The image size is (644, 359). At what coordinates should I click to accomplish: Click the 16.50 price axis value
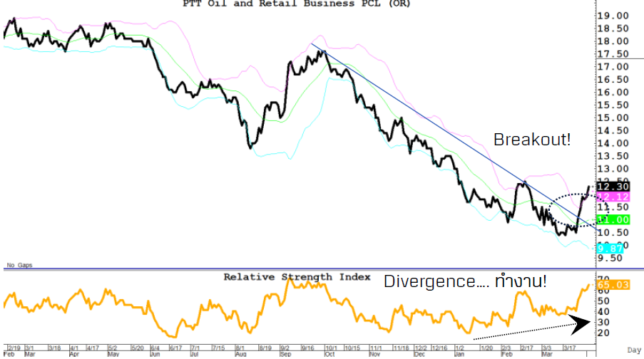(613, 80)
